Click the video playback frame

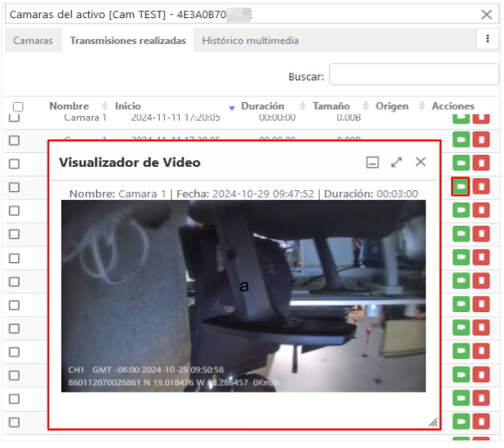coord(244,296)
